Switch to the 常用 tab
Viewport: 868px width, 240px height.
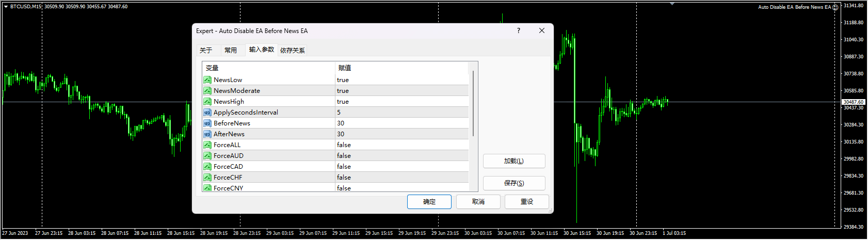point(231,50)
